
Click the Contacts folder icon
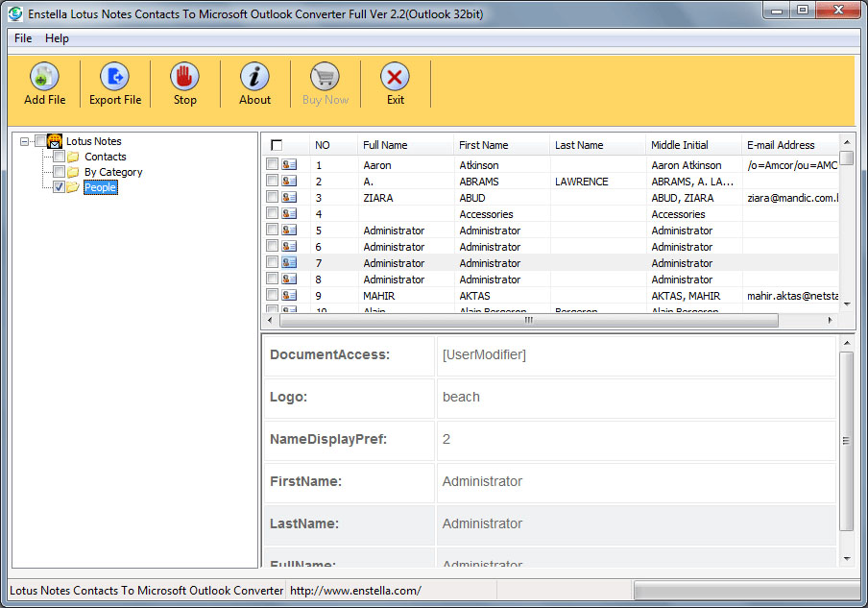(73, 157)
